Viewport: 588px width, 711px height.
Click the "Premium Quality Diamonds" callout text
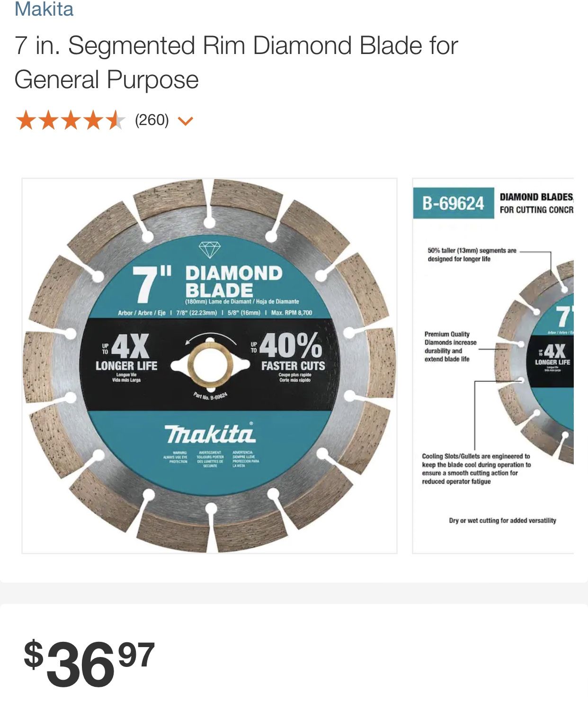(x=450, y=346)
